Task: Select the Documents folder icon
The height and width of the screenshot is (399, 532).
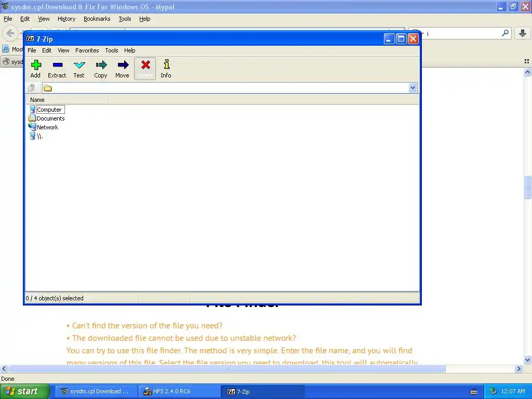Action: click(32, 118)
